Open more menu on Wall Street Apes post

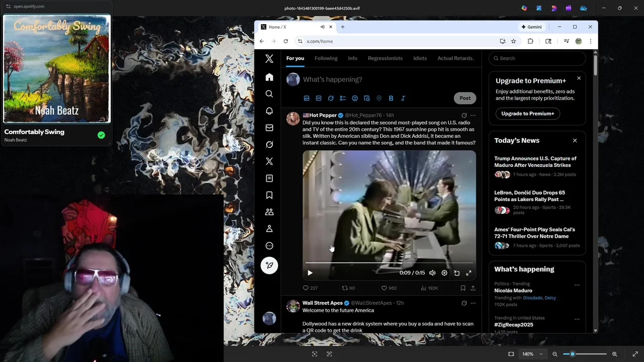click(473, 303)
